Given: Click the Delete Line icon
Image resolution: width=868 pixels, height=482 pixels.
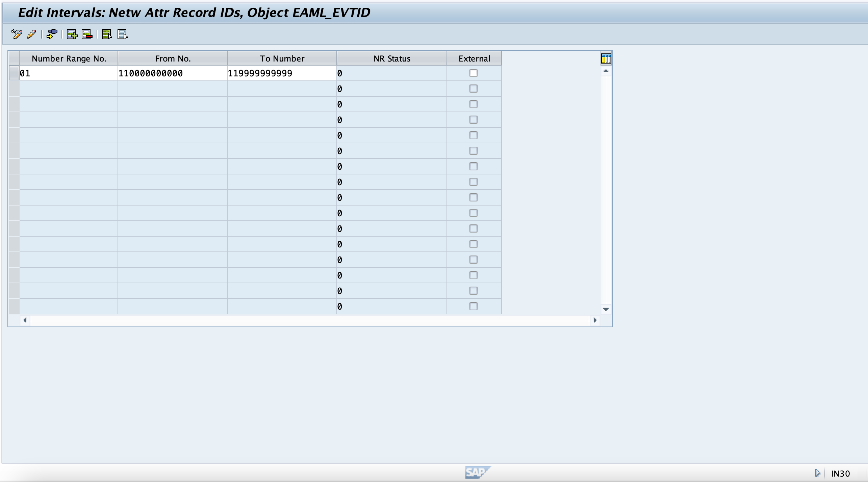Looking at the screenshot, I should point(87,34).
